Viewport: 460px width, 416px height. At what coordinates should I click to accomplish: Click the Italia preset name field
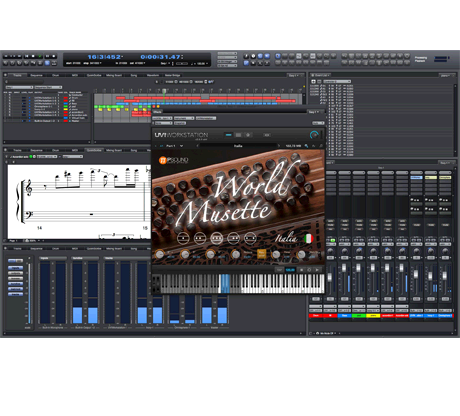click(x=238, y=146)
